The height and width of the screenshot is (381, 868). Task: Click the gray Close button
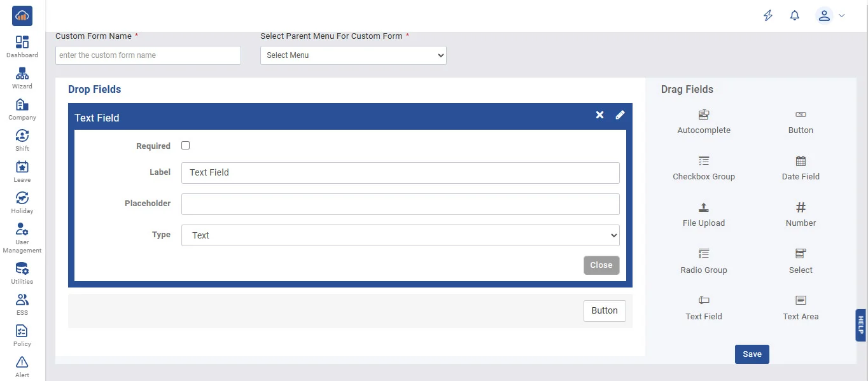[601, 265]
